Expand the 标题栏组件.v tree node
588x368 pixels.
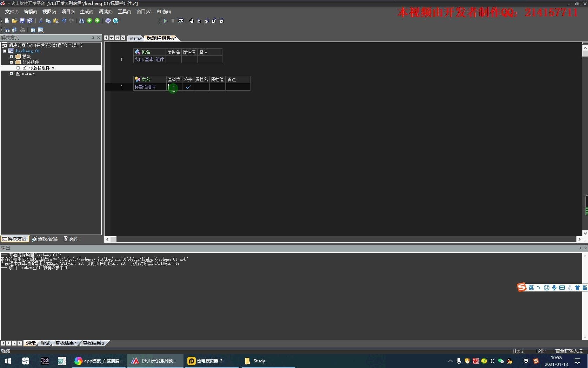18,68
